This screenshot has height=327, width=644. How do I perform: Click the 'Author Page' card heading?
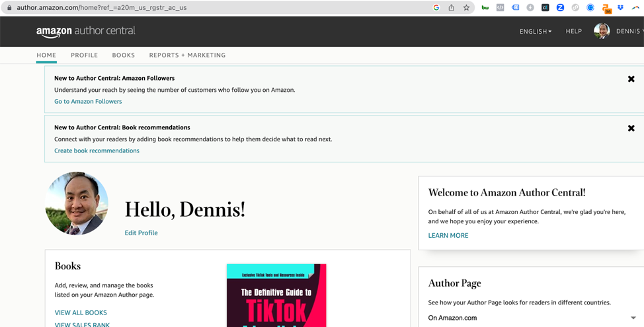click(x=454, y=283)
